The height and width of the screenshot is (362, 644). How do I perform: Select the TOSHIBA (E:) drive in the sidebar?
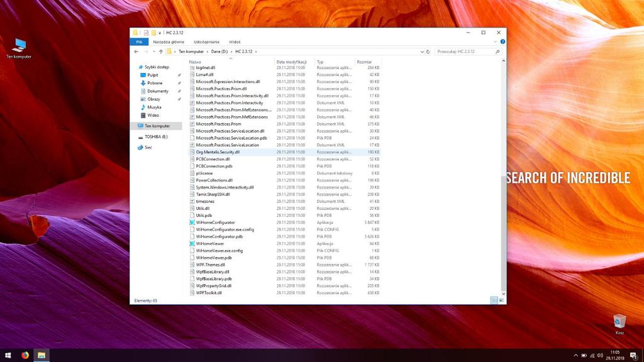coord(156,136)
